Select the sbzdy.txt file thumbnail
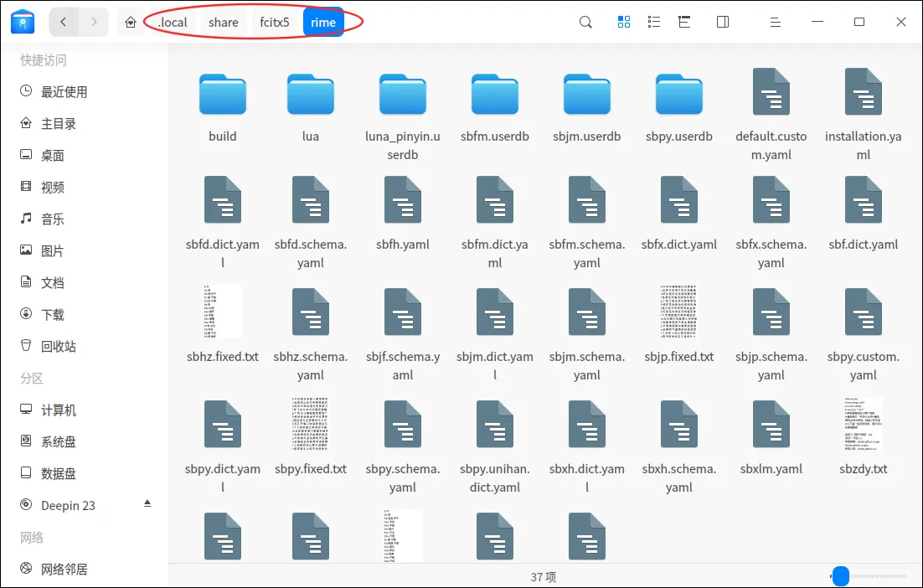This screenshot has height=588, width=923. 863,425
